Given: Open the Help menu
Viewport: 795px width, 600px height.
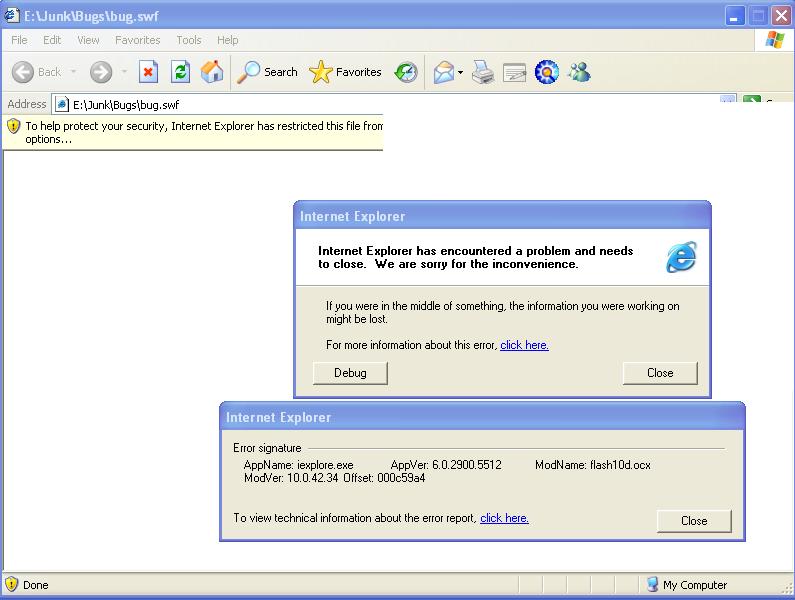Looking at the screenshot, I should coord(228,40).
